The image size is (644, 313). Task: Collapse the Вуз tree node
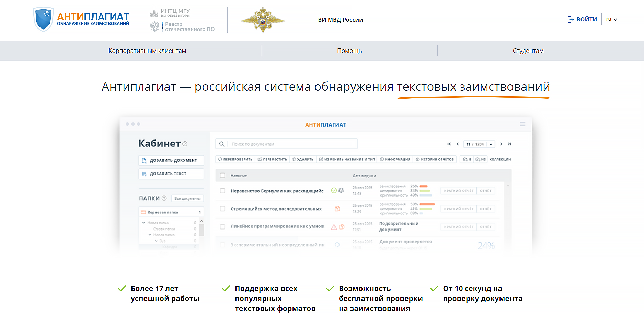coord(156,241)
